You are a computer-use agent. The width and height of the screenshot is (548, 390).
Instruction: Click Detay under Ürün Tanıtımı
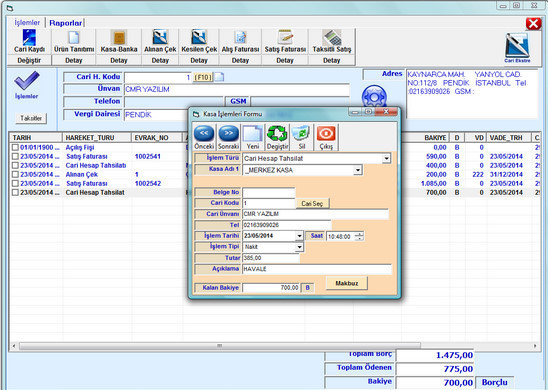(x=74, y=60)
